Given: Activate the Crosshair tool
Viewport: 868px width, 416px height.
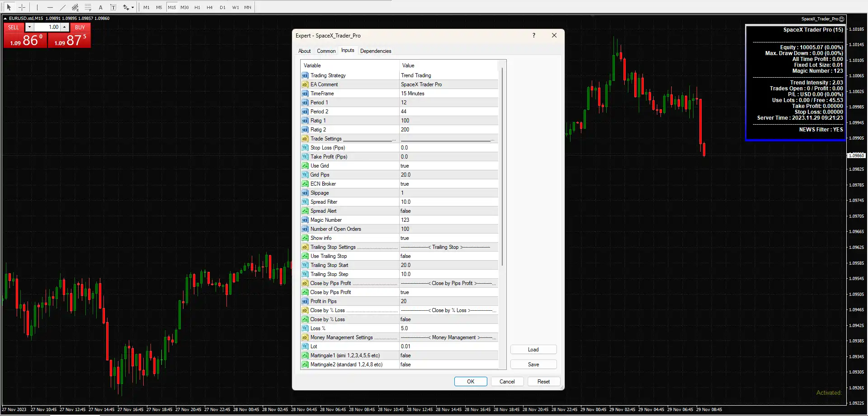Looking at the screenshot, I should [x=22, y=7].
